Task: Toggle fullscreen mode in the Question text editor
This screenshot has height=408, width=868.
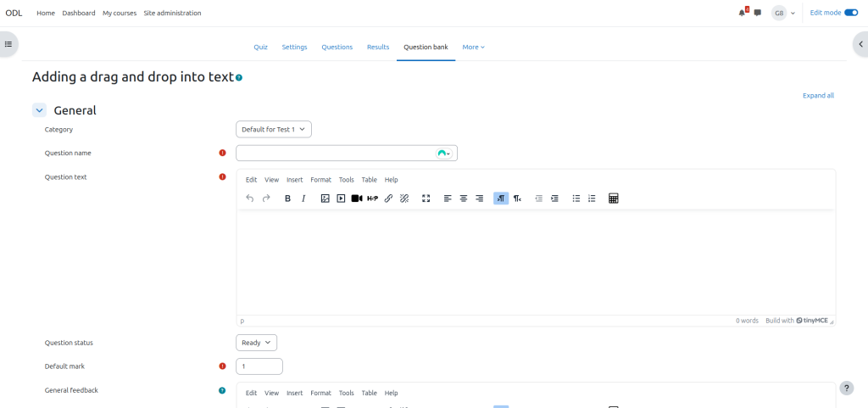Action: click(426, 198)
